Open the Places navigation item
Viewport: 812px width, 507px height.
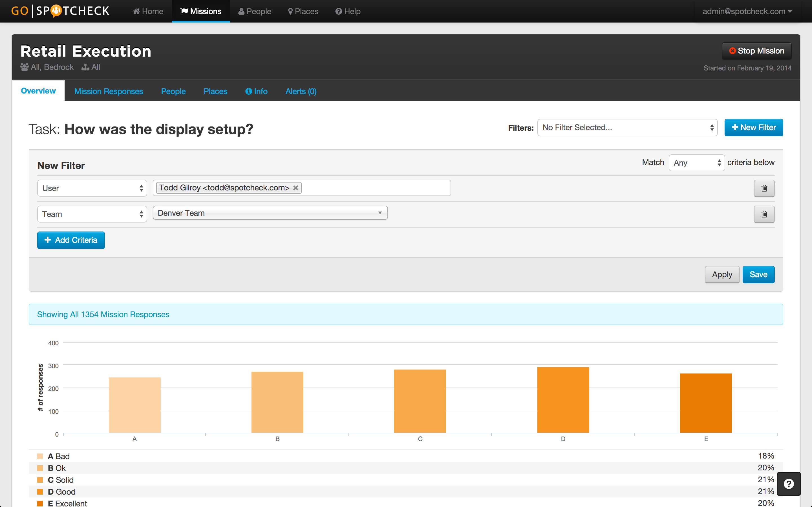tap(303, 11)
